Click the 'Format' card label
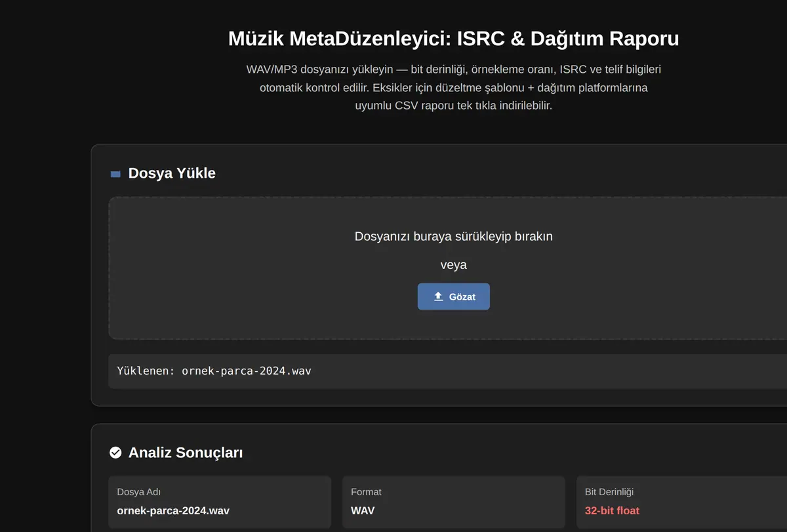Screen dimensions: 787x532 coord(366,492)
